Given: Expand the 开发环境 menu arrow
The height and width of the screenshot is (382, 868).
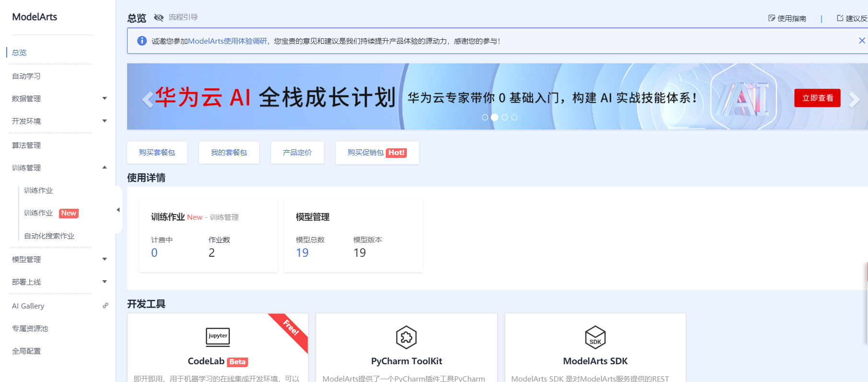Looking at the screenshot, I should (x=105, y=121).
